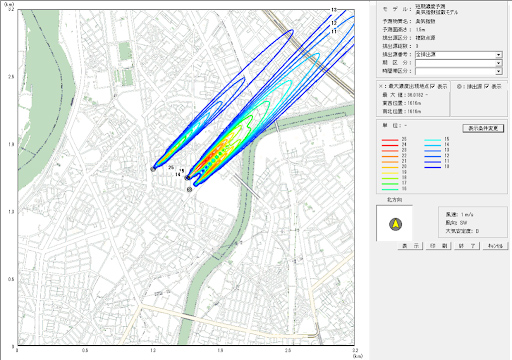Click the contour label 13 at map top edge
512x360 pixels.
(x=334, y=10)
